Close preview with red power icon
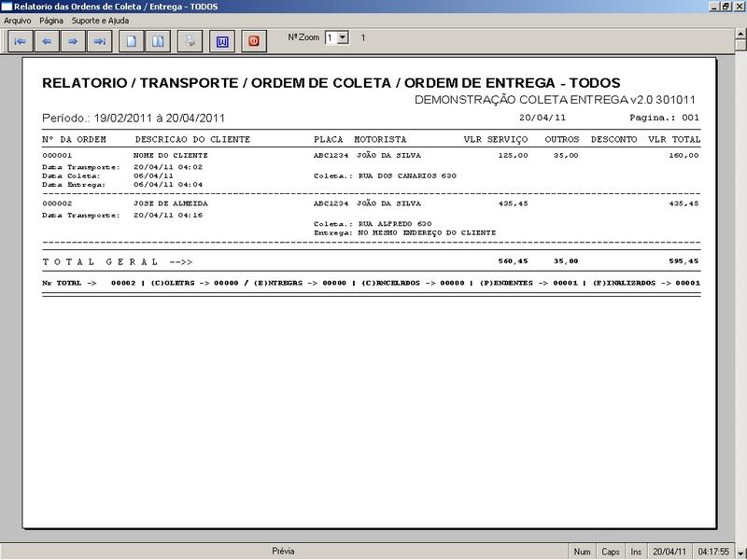747x560 pixels. pos(254,41)
